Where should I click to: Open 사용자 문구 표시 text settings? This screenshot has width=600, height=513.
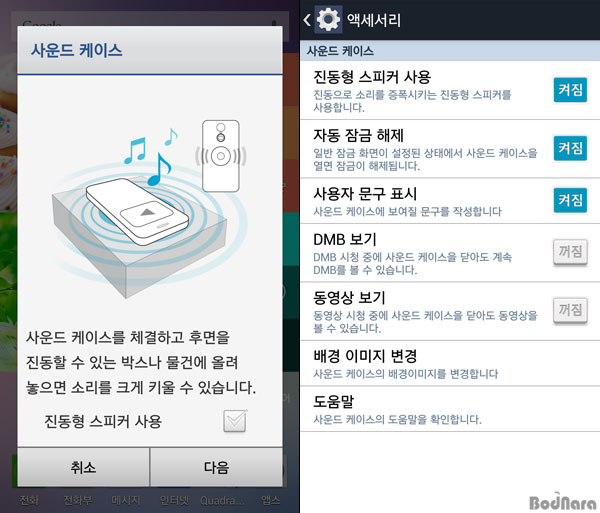click(425, 201)
